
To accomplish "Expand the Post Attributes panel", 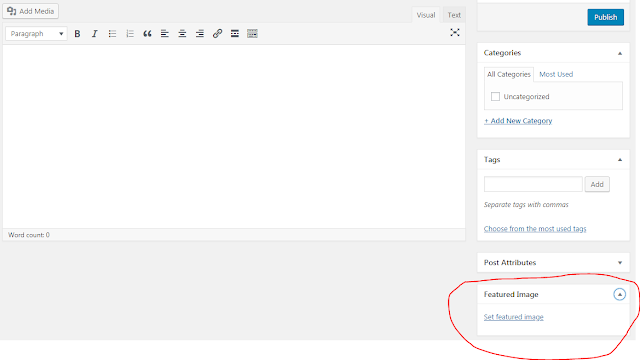I will (x=620, y=262).
